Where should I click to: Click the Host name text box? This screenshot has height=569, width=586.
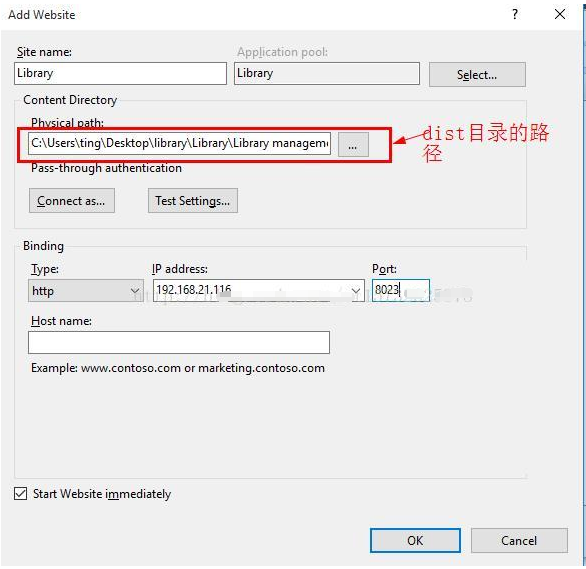coord(179,342)
